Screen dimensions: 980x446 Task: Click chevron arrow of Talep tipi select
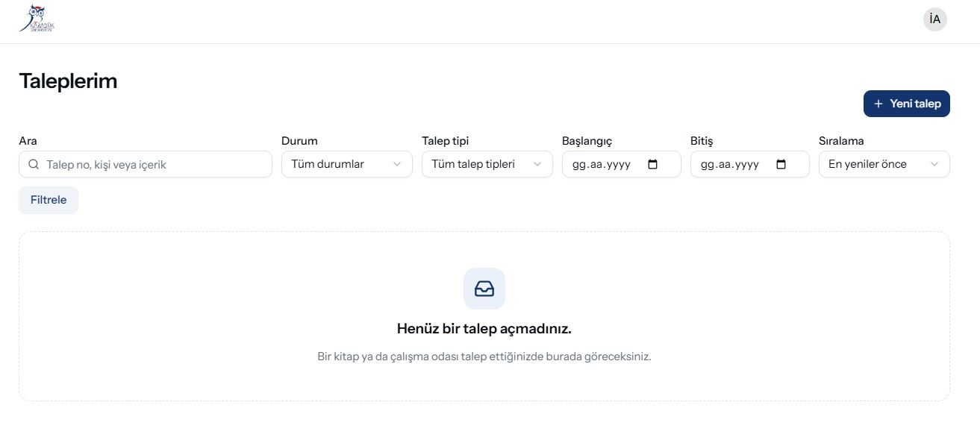coord(537,164)
